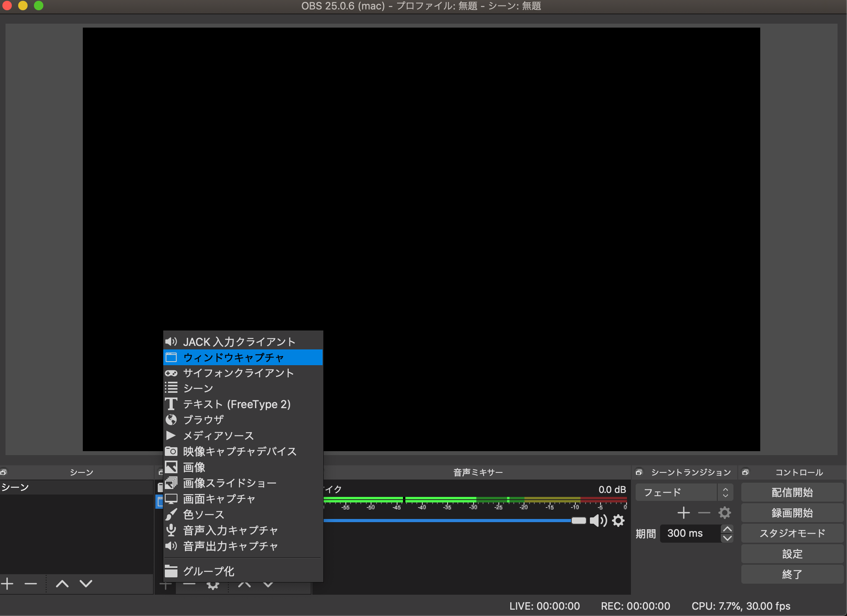The image size is (847, 616).
Task: Move scene up with arrow icon
Action: 62,584
